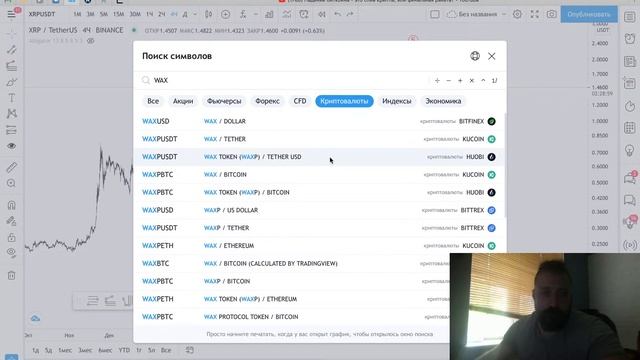Select the 'Криптовалюты' filter tab
Image resolution: width=640 pixels, height=360 pixels.
[344, 101]
